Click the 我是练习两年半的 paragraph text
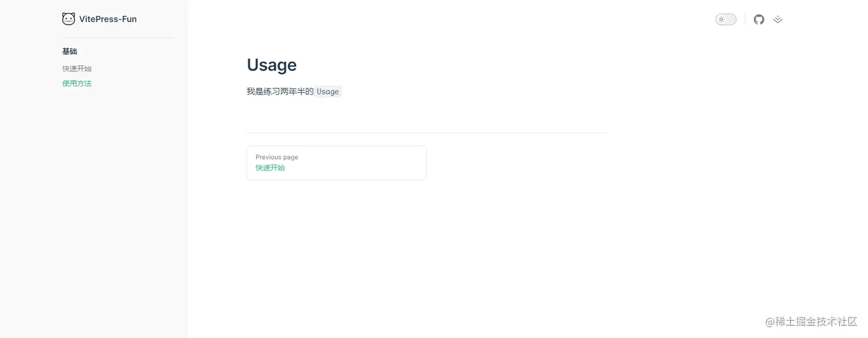This screenshot has height=338, width=868. click(x=280, y=91)
